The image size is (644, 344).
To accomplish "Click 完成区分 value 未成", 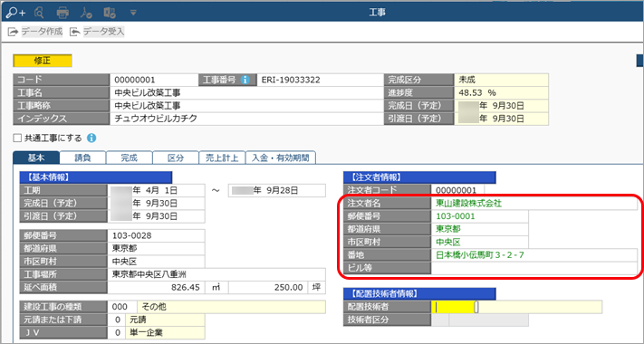I will coord(501,80).
